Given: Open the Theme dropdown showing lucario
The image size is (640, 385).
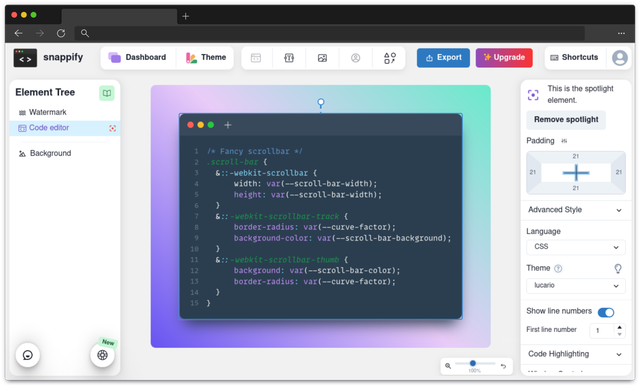Looking at the screenshot, I should tap(576, 286).
